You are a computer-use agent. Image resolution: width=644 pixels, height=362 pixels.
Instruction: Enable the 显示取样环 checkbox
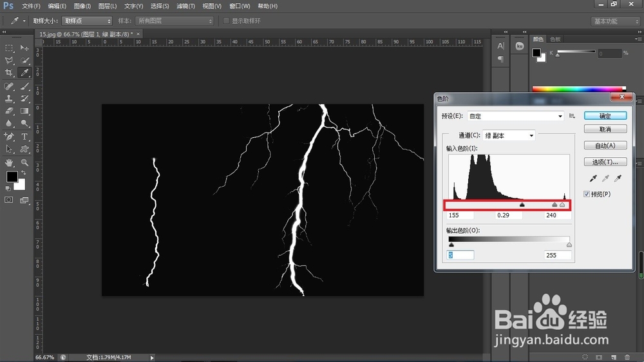pos(226,21)
